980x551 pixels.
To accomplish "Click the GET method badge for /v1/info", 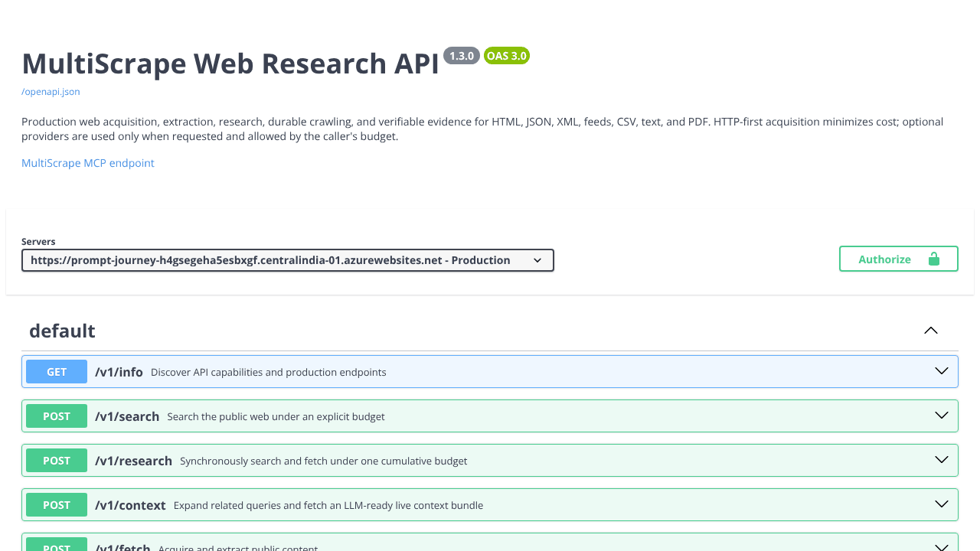I will 57,372.
